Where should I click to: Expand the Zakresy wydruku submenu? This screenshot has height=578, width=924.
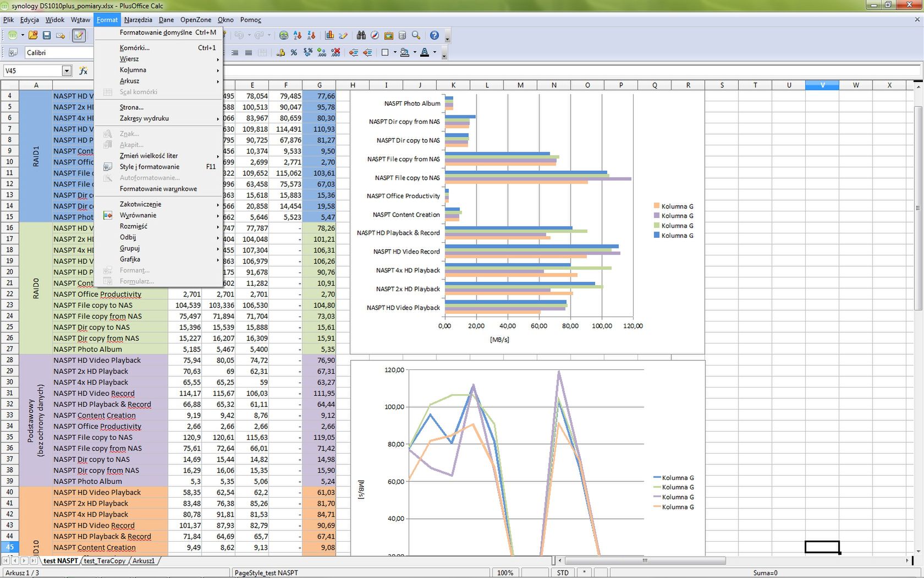click(x=158, y=118)
